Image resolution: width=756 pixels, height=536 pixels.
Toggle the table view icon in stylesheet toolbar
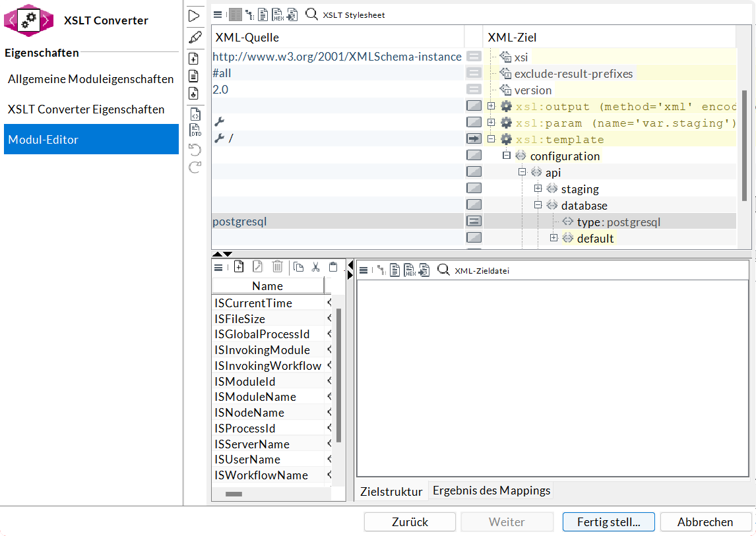click(235, 15)
